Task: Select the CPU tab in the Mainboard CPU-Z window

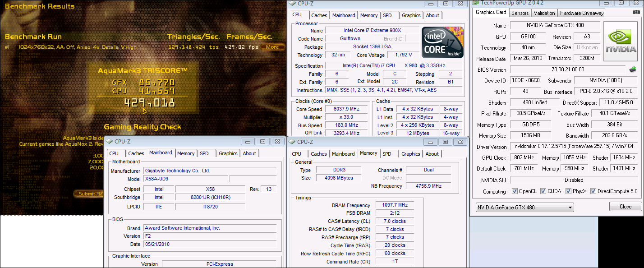Action: [114, 153]
